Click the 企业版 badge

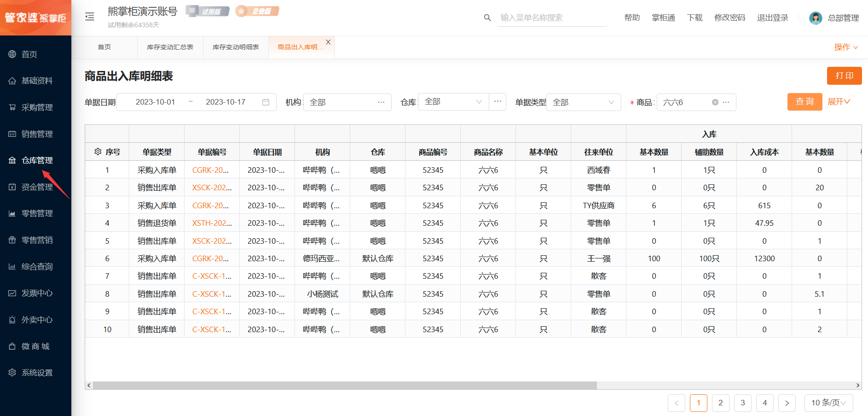[x=257, y=11]
